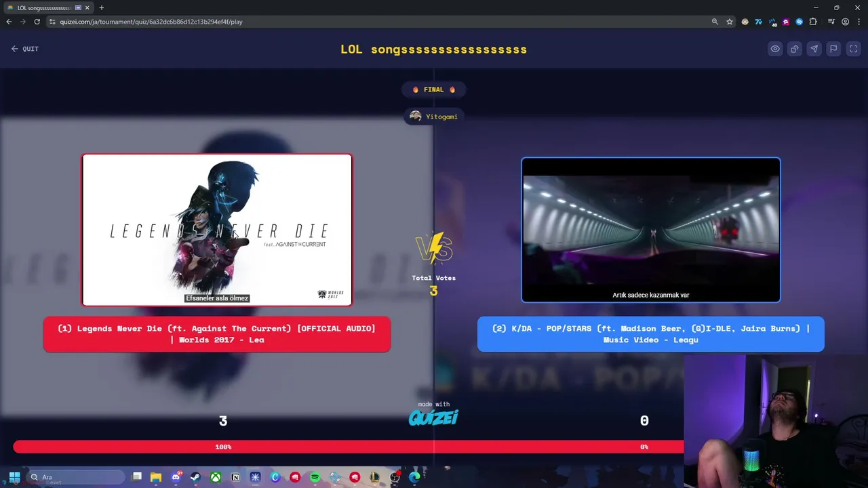The image size is (868, 488).
Task: Open Steam from the taskbar
Action: pos(195,477)
